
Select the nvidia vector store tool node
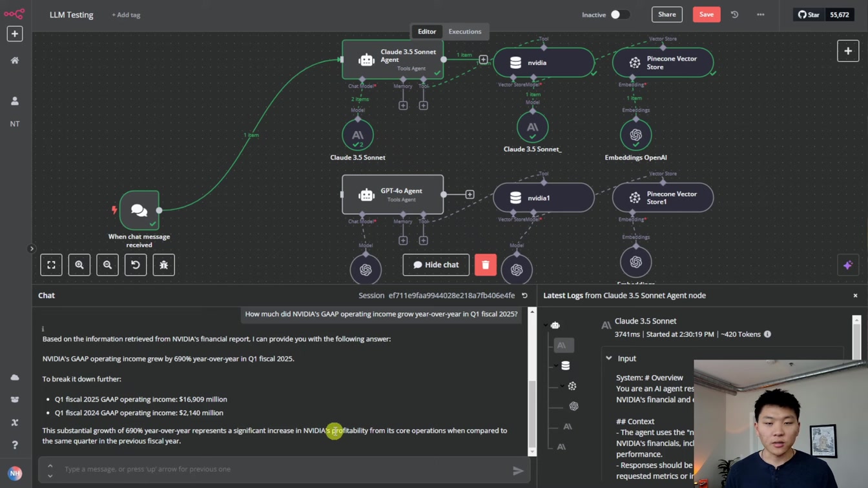[544, 63]
